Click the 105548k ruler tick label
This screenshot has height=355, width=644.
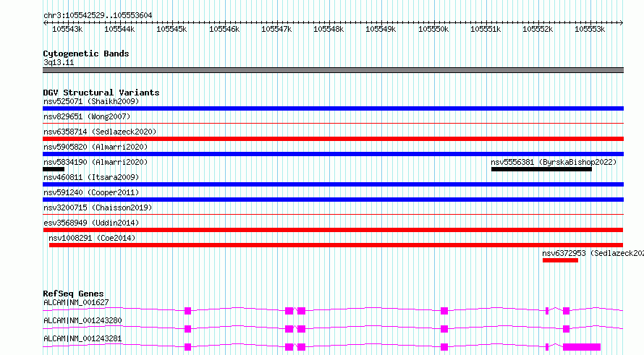(329, 29)
